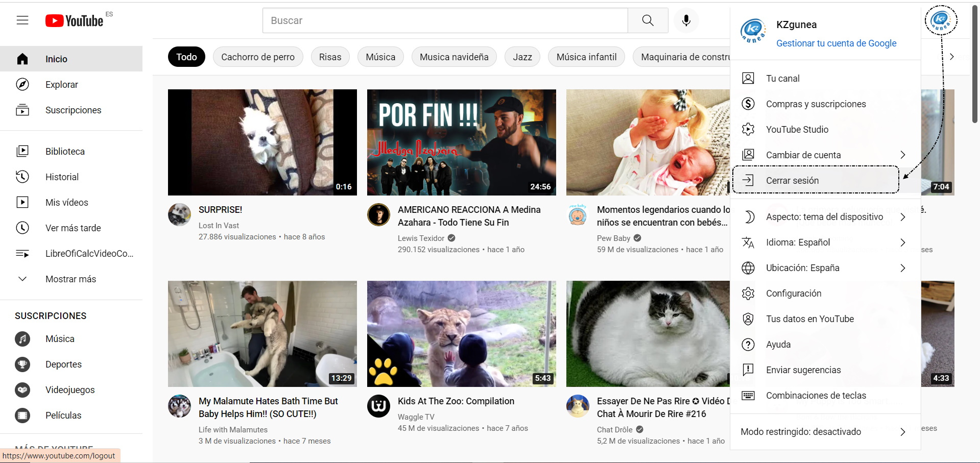Click the Tus datos en YouTube shield icon
The image size is (980, 463).
(x=748, y=319)
